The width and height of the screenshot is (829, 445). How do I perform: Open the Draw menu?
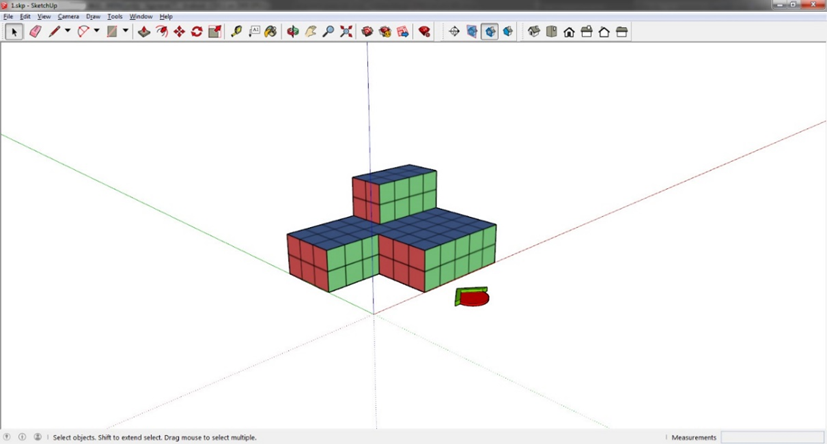pyautogui.click(x=93, y=17)
